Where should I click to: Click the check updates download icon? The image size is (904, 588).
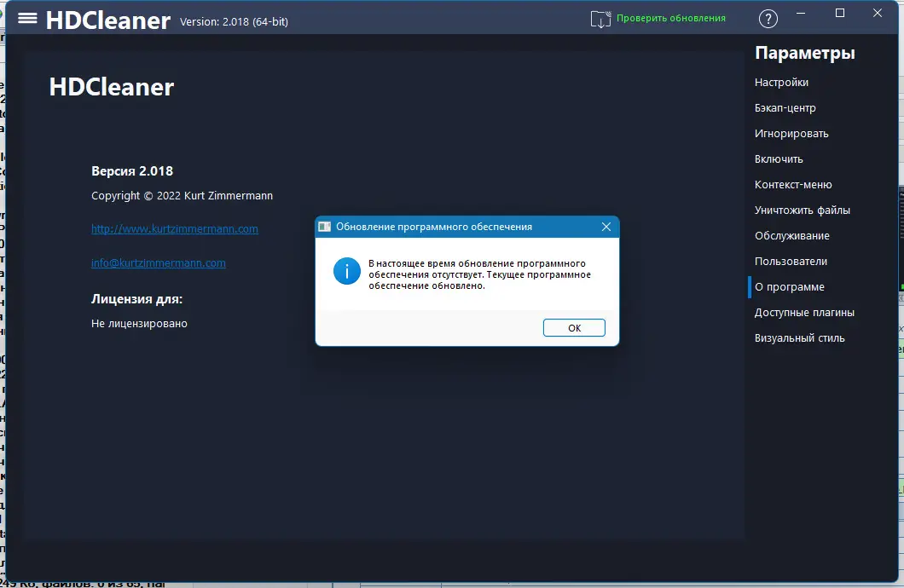[600, 19]
